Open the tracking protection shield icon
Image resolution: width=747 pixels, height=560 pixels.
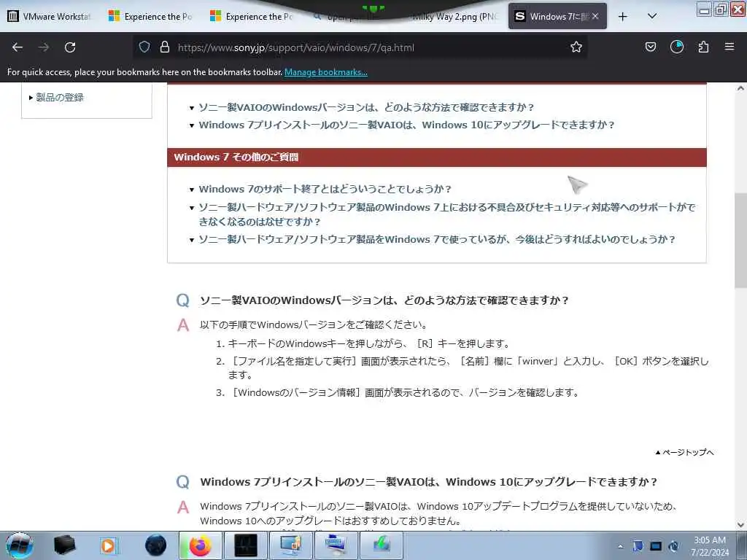tap(144, 47)
